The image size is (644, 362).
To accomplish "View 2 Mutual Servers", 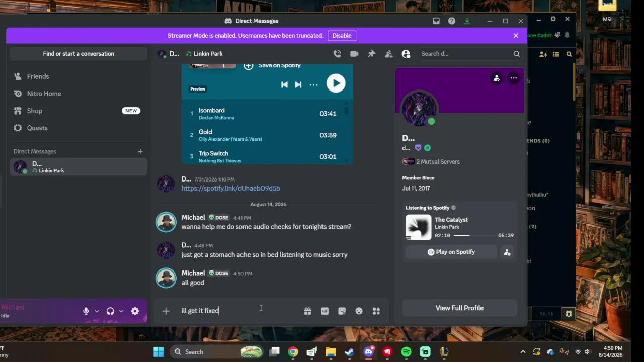I will [431, 161].
